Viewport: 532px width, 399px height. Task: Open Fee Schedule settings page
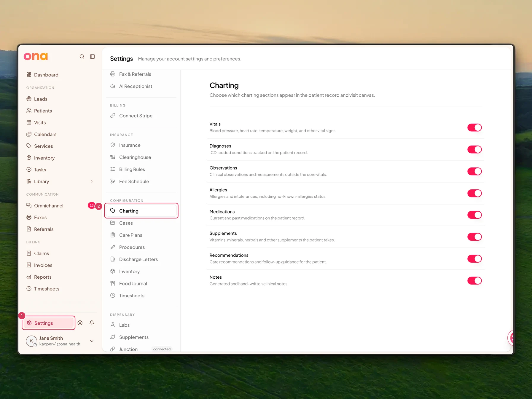click(141, 181)
